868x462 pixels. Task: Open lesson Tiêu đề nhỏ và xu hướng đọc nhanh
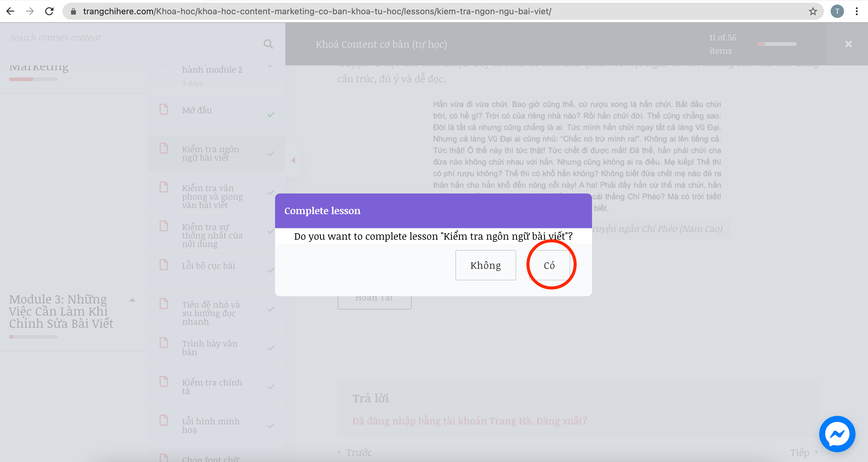coord(211,313)
